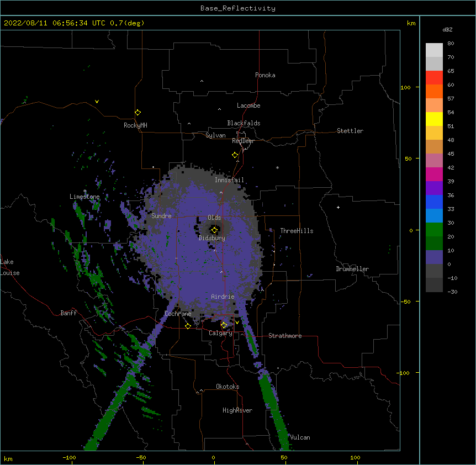Click the white asterisk above Limestone label

coord(84,191)
